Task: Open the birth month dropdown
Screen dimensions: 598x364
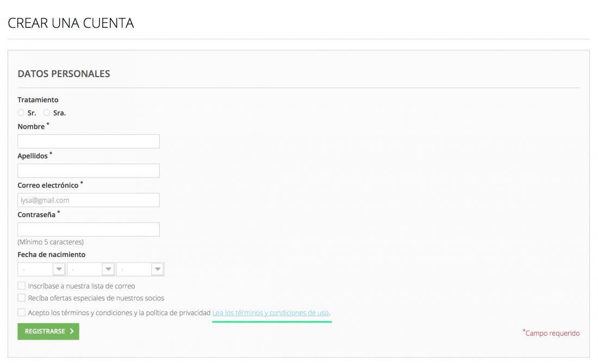Action: [91, 269]
